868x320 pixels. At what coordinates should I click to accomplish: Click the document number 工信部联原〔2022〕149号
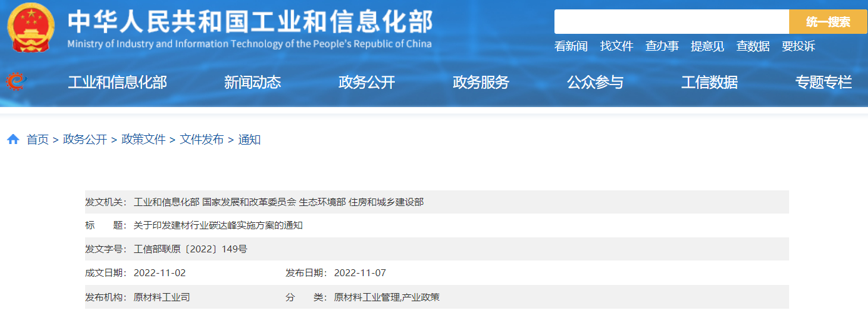(190, 249)
